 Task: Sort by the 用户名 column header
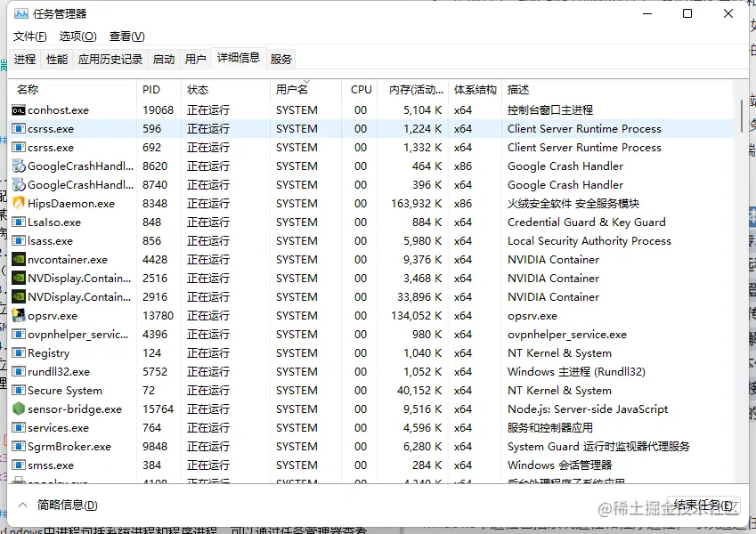coord(306,90)
